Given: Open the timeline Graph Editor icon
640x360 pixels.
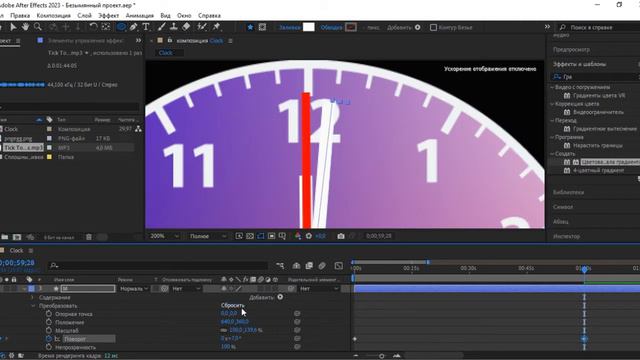Looking at the screenshot, I should click(x=339, y=266).
